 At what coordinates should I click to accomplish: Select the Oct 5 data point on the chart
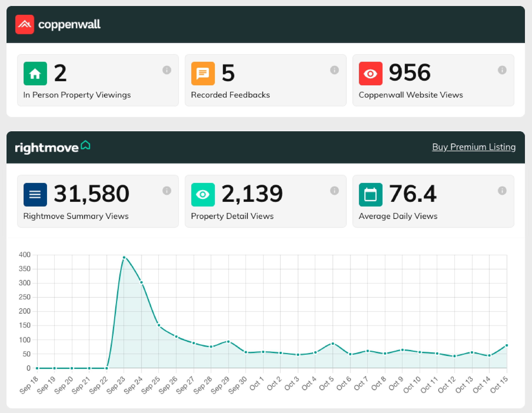333,344
